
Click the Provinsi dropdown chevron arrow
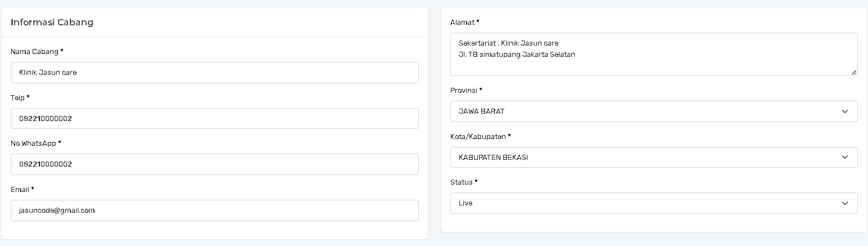(844, 111)
